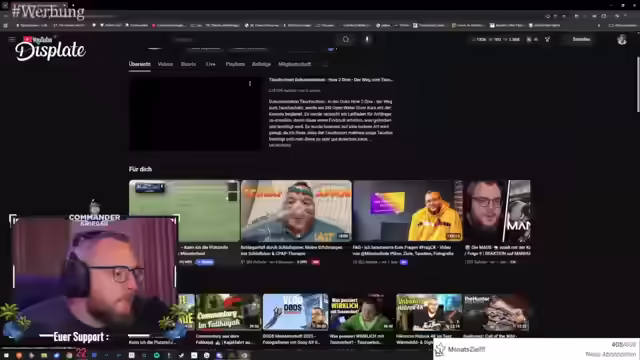This screenshot has height=360, width=640.
Task: Click the FAQ video title link
Action: (x=403, y=250)
